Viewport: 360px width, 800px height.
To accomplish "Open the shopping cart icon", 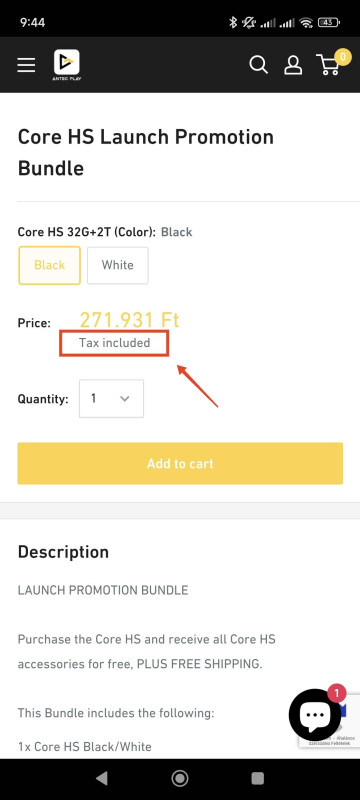I will coord(328,65).
